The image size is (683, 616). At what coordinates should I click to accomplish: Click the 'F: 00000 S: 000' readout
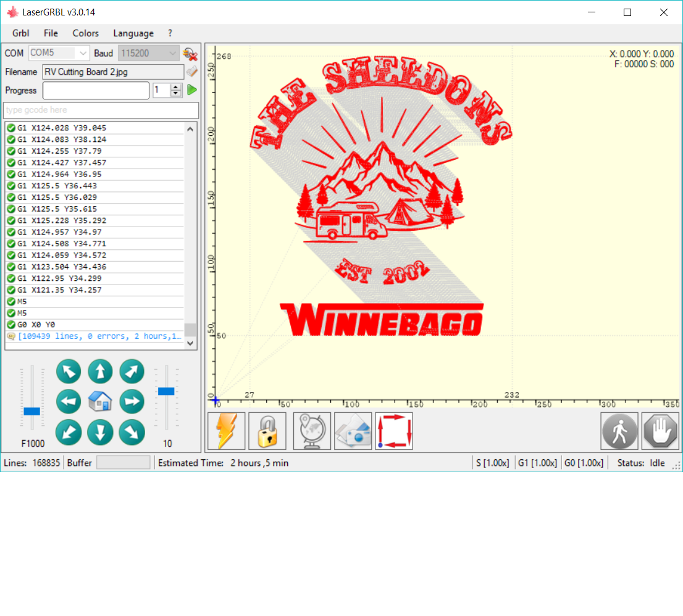click(x=644, y=64)
